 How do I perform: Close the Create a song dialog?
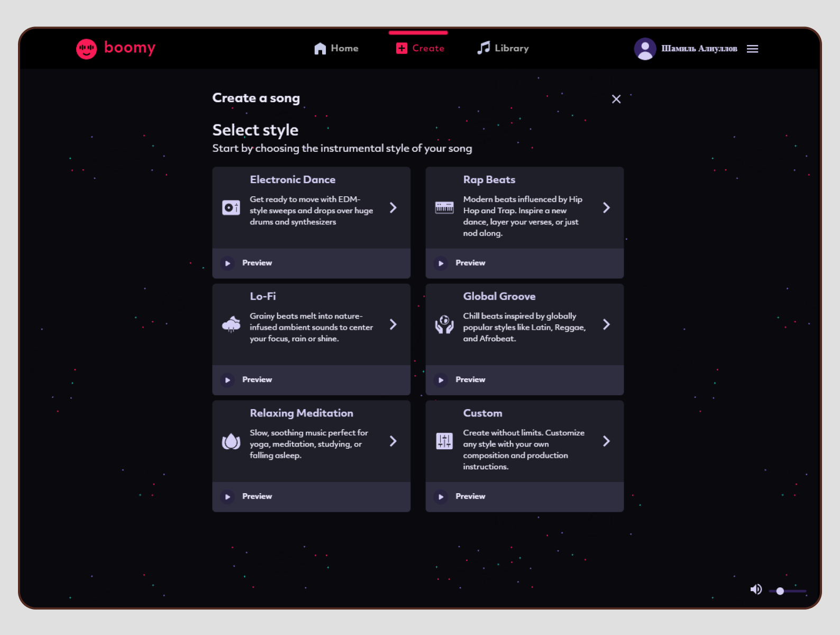tap(616, 99)
